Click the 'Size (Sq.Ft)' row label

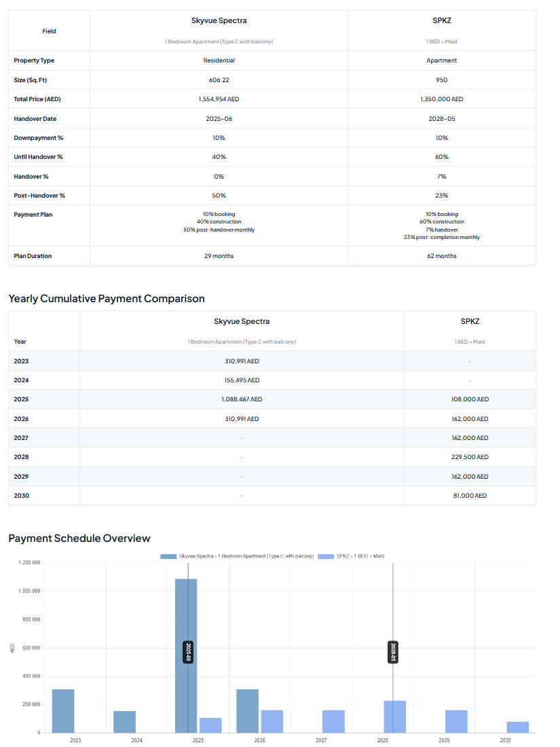point(31,80)
